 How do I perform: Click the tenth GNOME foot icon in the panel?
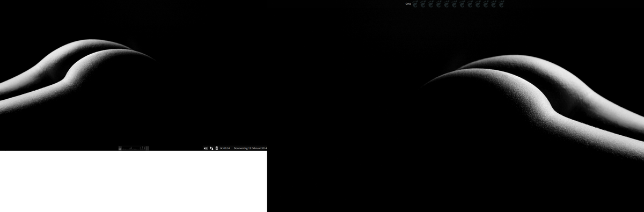[x=486, y=4]
